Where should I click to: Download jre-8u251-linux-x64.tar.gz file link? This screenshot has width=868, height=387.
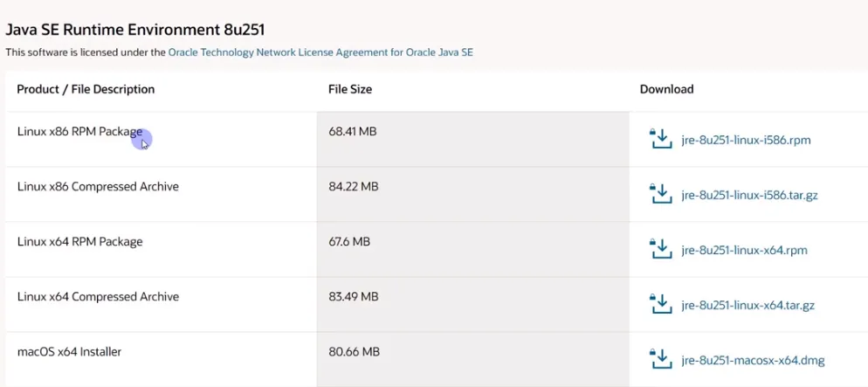point(749,305)
